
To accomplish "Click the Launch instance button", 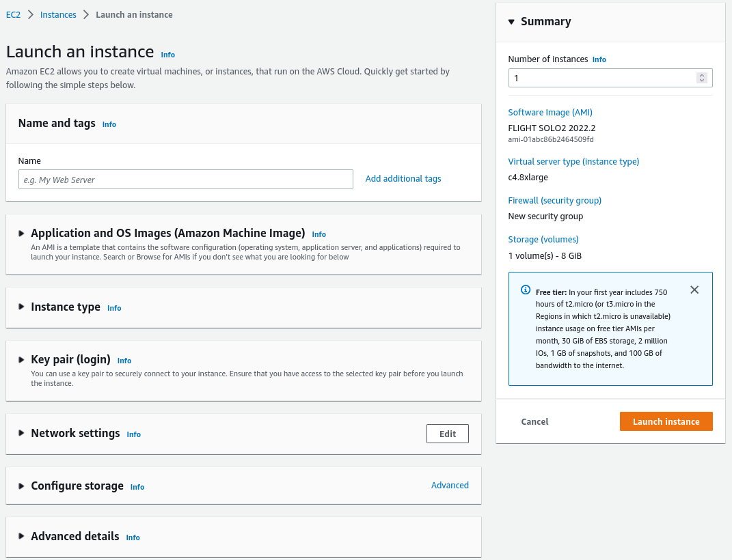I will pyautogui.click(x=666, y=421).
